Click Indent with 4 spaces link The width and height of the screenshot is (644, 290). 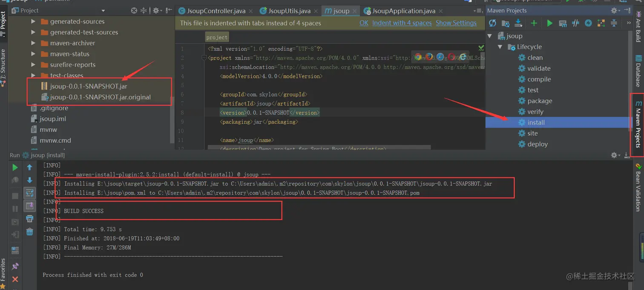pyautogui.click(x=402, y=23)
